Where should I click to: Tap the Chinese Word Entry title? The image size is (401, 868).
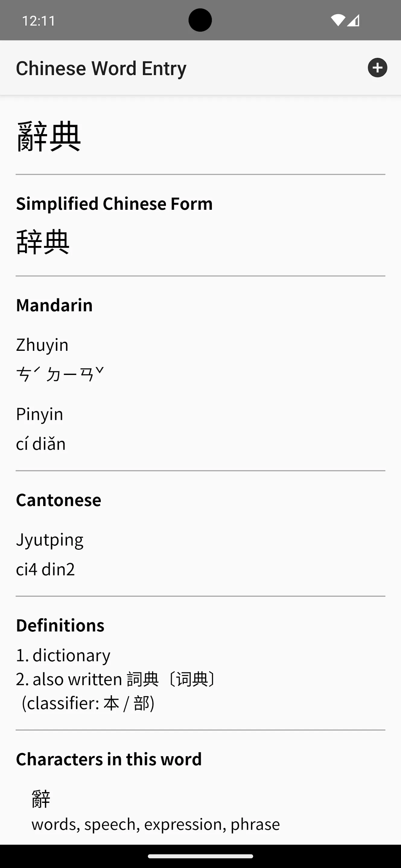pos(101,68)
